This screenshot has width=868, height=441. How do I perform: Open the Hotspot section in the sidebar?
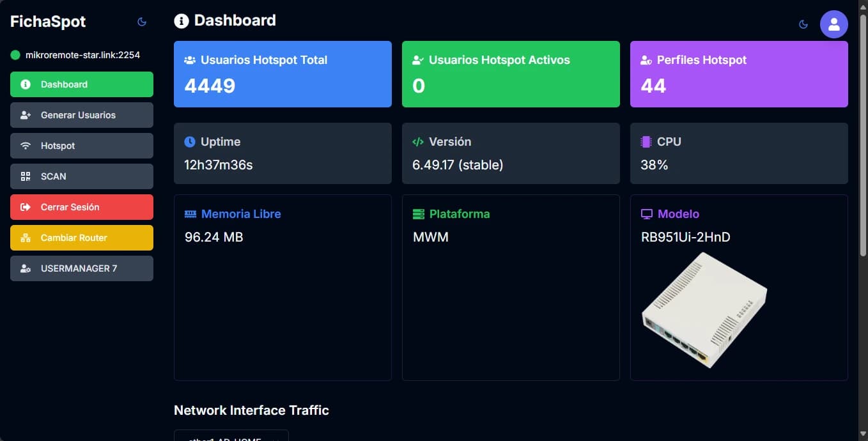(81, 145)
